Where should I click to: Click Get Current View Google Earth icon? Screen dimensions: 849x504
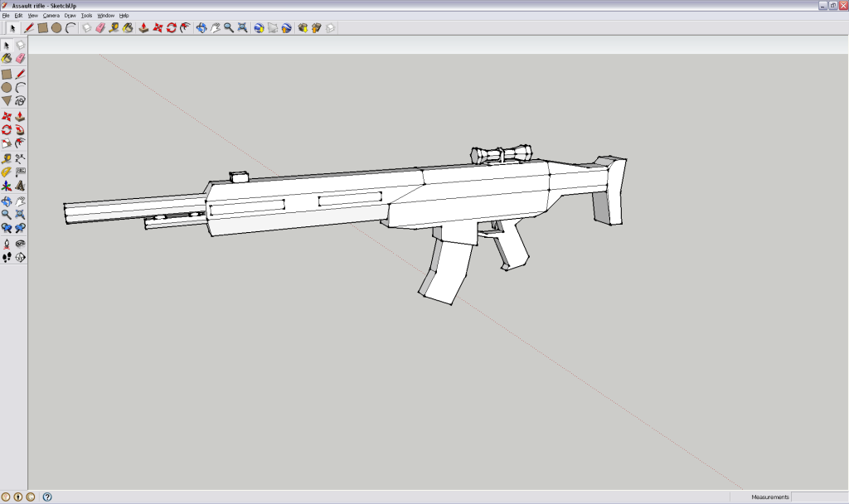pos(259,28)
